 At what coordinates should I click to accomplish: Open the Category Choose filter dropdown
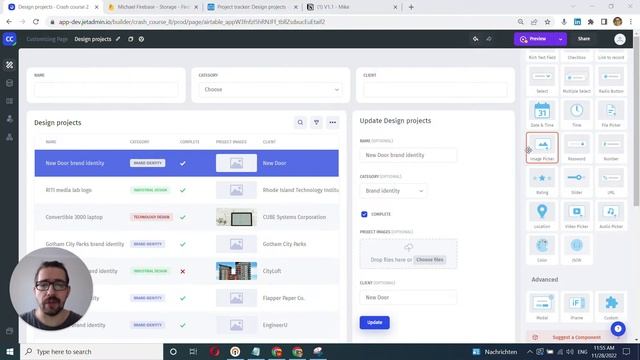tap(271, 89)
